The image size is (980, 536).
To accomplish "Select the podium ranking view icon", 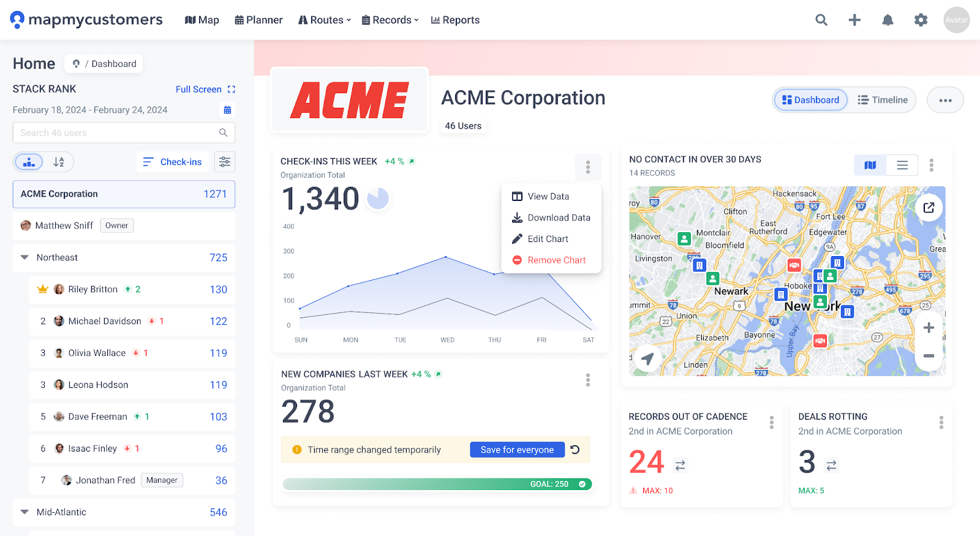I will click(29, 162).
